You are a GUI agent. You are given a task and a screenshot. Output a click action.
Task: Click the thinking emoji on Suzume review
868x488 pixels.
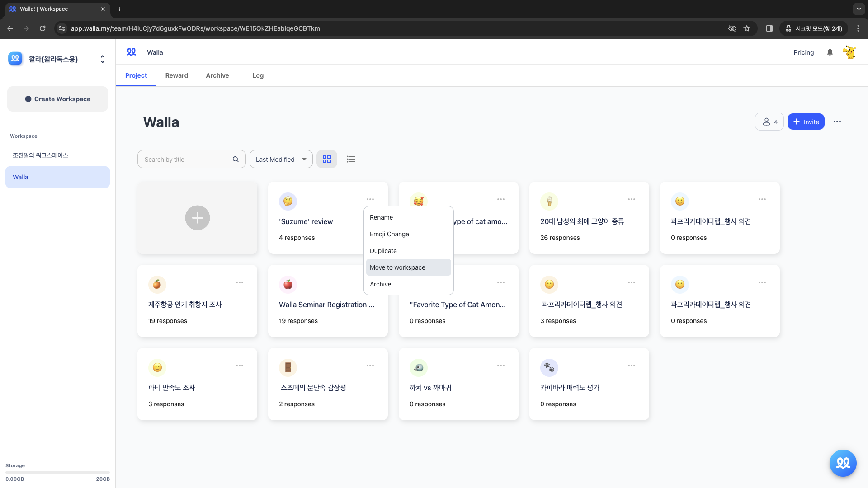[288, 201]
